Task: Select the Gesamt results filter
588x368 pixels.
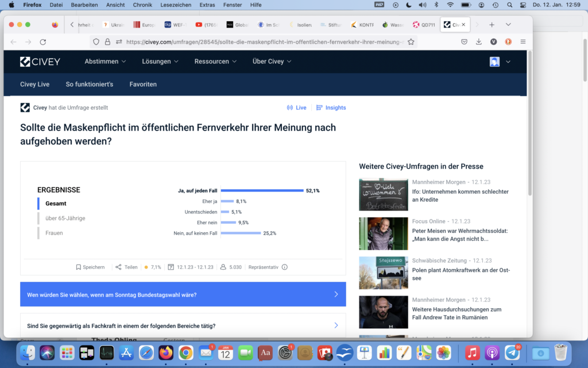Action: coord(56,204)
